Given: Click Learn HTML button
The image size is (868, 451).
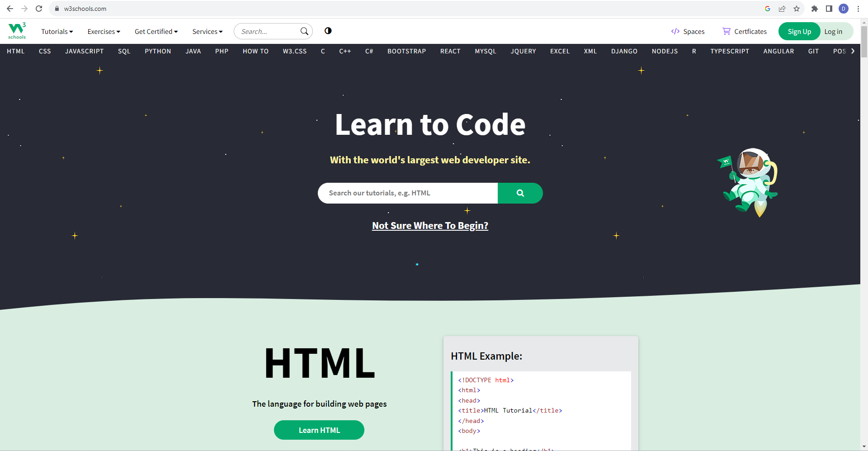Looking at the screenshot, I should [x=319, y=430].
